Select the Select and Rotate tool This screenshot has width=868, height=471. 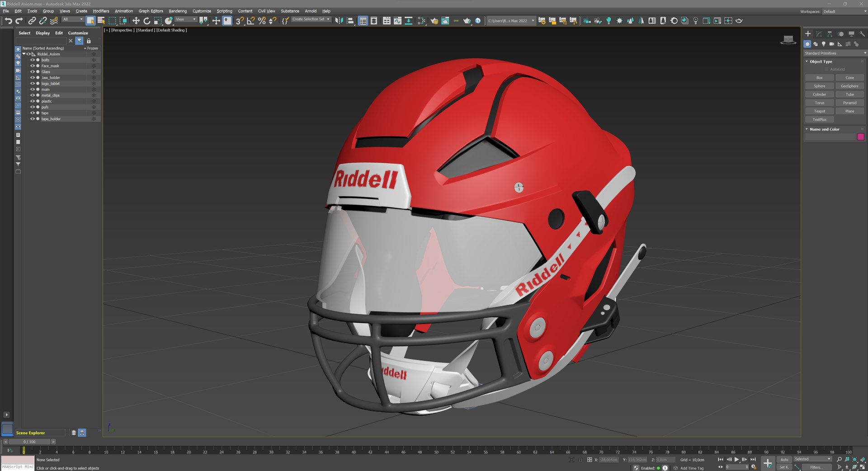147,21
